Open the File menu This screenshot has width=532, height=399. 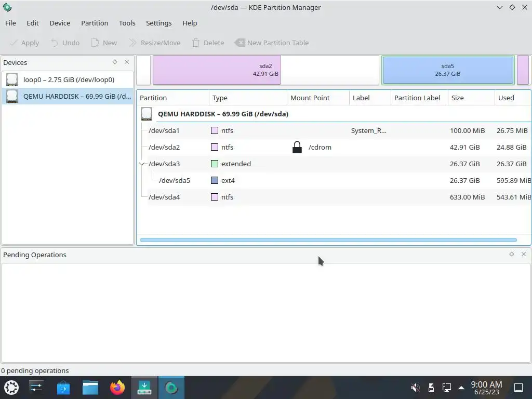coord(10,23)
